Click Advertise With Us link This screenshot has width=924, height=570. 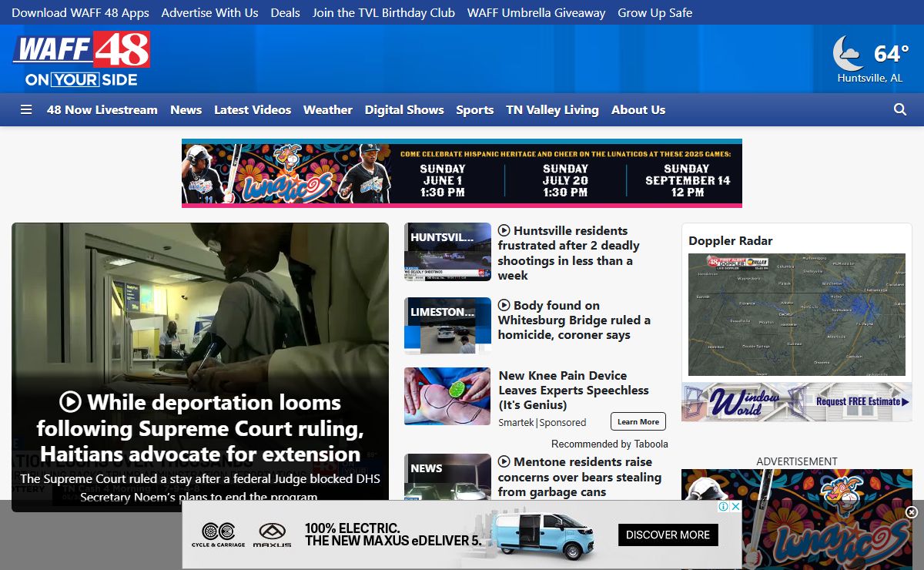click(210, 12)
